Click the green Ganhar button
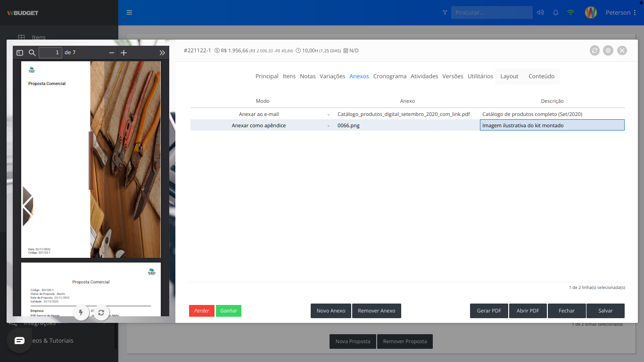 click(229, 311)
